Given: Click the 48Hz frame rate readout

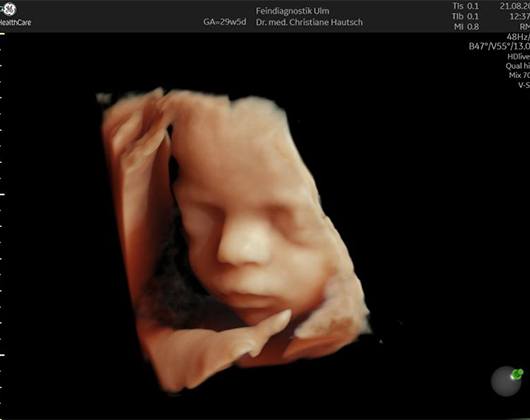Looking at the screenshot, I should pyautogui.click(x=518, y=36).
